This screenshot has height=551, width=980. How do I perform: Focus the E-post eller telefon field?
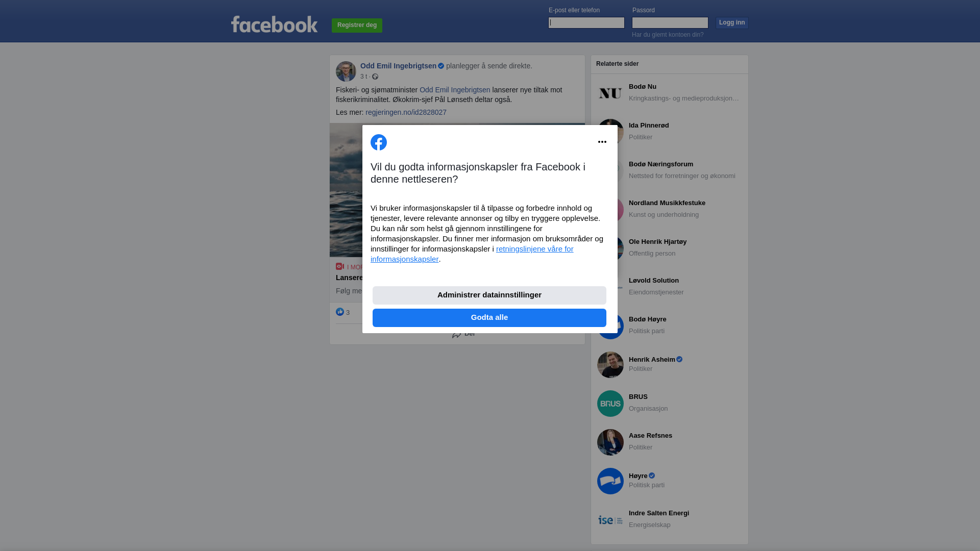coord(586,22)
